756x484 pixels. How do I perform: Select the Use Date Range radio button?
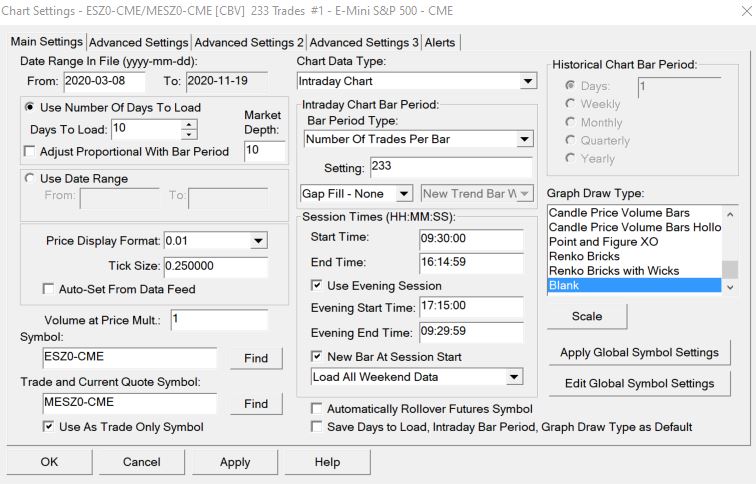point(29,178)
